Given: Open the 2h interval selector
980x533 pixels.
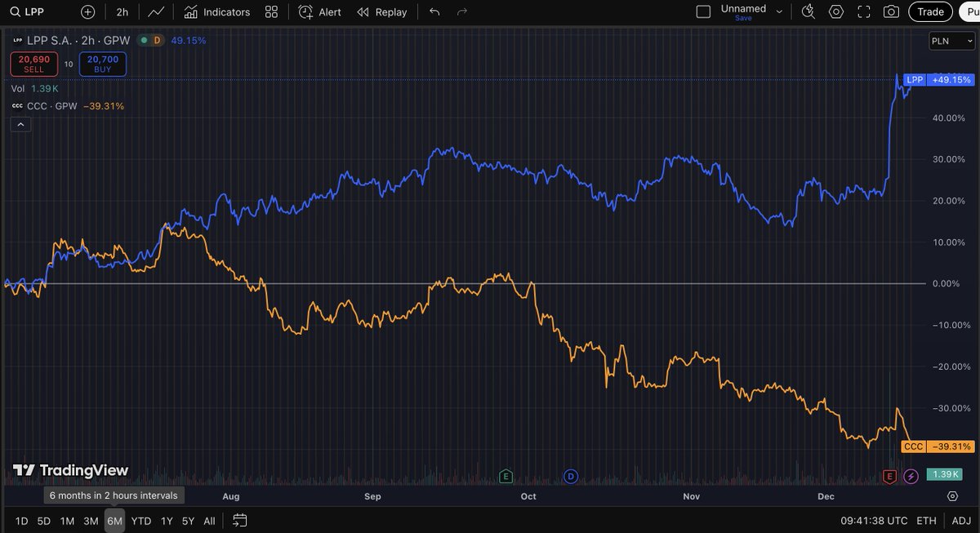Looking at the screenshot, I should (x=122, y=12).
